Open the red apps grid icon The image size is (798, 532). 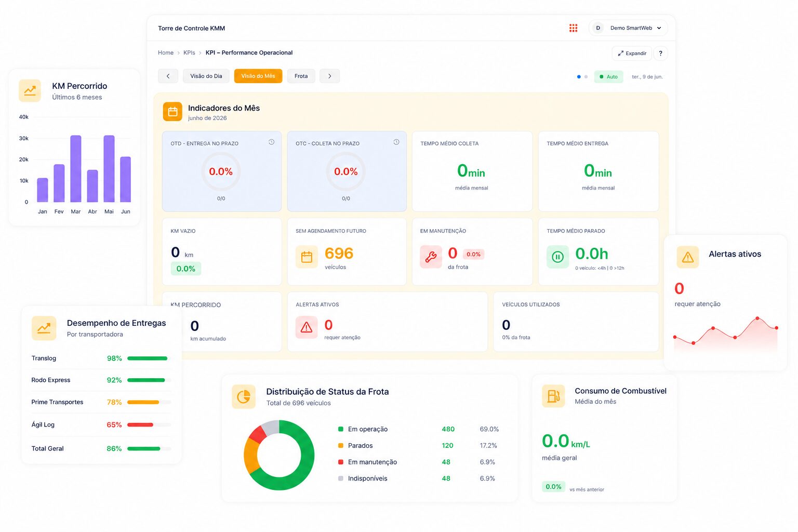(573, 28)
